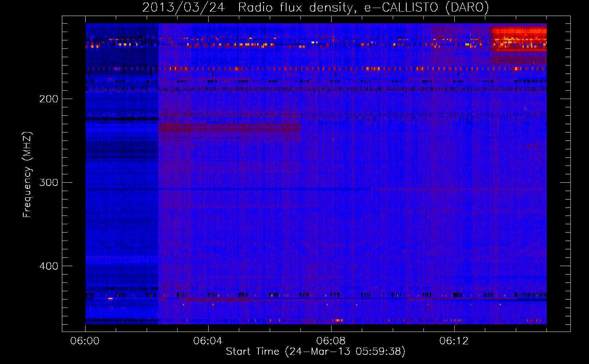This screenshot has height=364, width=589.
Task: Click the 400 frequency tick label
Action: click(x=49, y=266)
